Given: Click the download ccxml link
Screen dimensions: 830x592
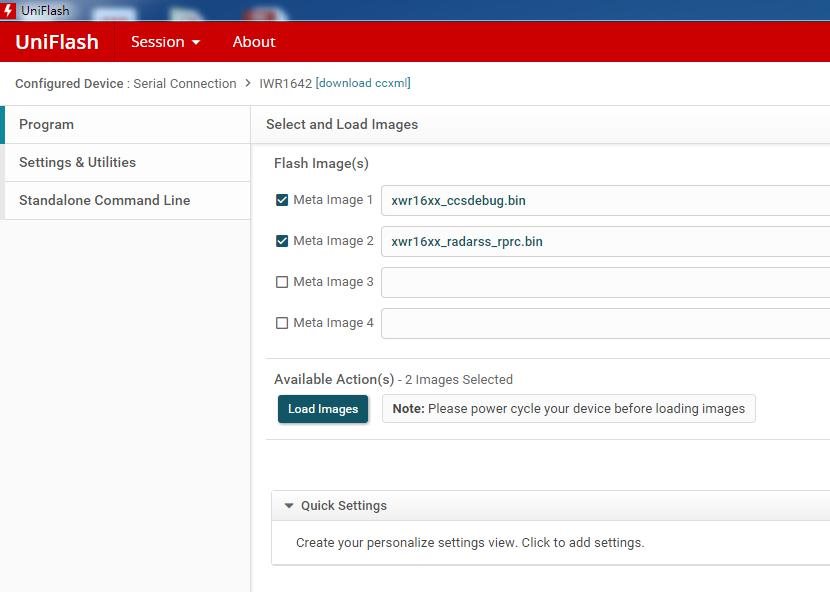Looking at the screenshot, I should (x=363, y=83).
